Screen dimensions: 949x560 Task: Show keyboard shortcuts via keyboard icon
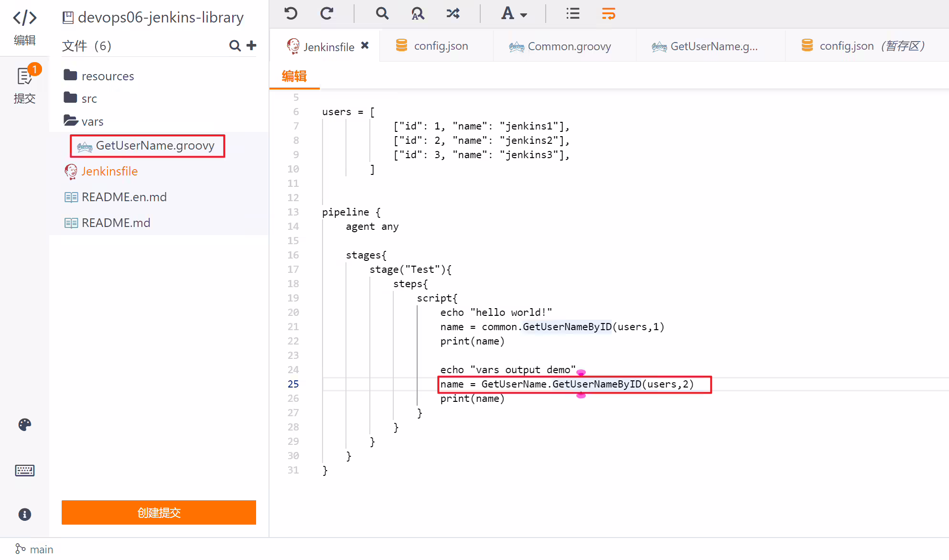pyautogui.click(x=25, y=470)
